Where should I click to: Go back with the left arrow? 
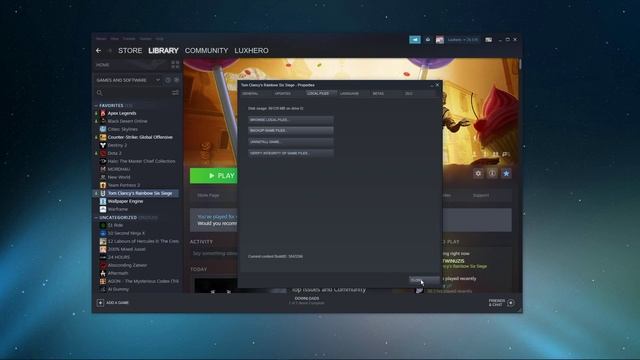(x=98, y=51)
